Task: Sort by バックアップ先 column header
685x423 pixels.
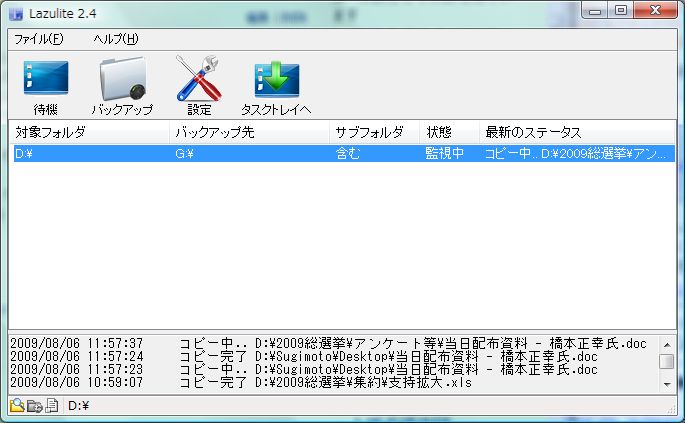Action: (249, 132)
